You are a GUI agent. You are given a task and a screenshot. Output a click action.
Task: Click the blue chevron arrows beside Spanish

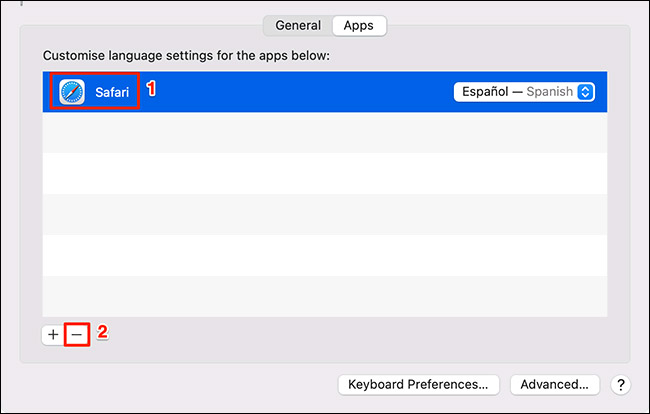point(586,92)
